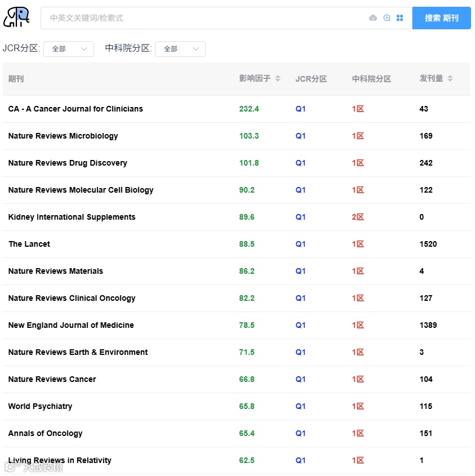Image resolution: width=475 pixels, height=476 pixels.
Task: Open CA - A Cancer Journal for Clinicians
Action: [76, 109]
